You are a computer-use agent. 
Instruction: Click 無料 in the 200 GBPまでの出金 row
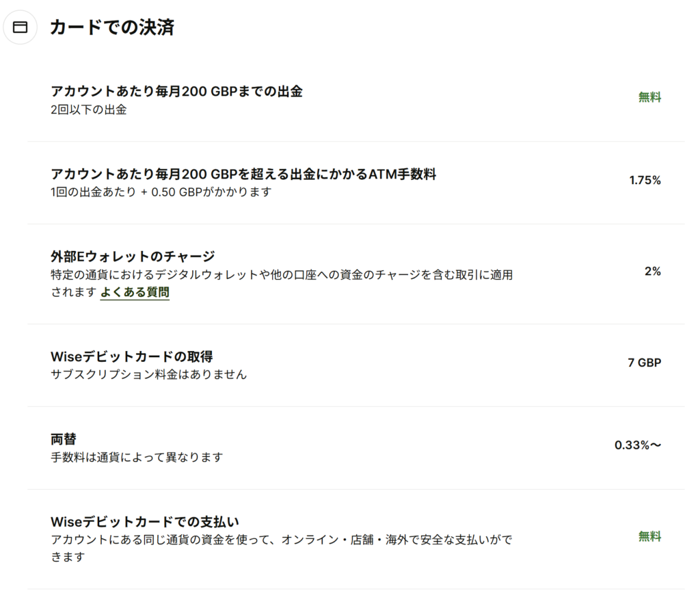click(x=649, y=97)
